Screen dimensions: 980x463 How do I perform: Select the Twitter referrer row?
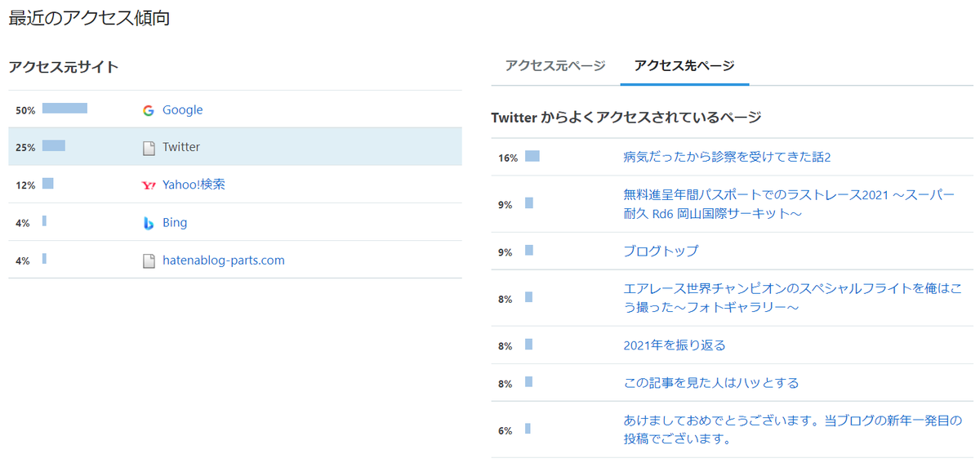[235, 147]
